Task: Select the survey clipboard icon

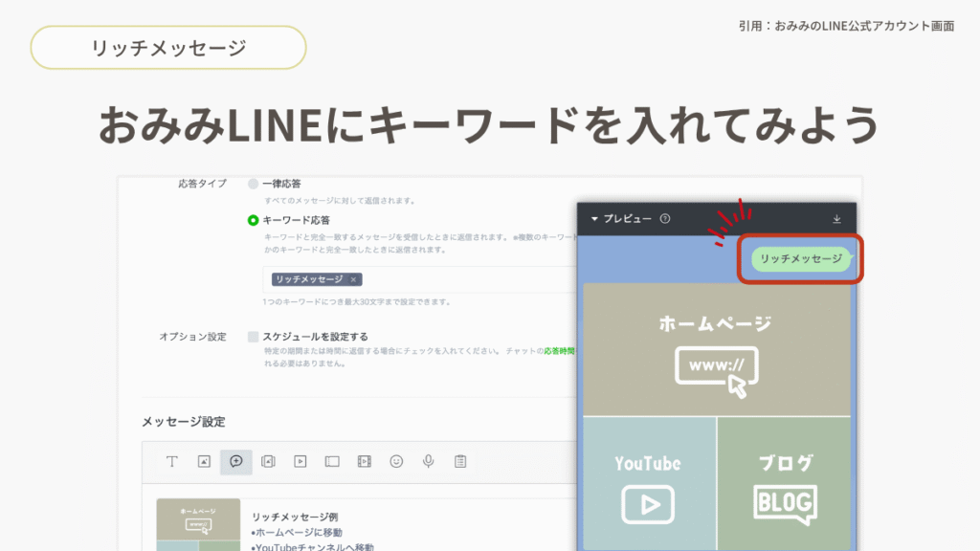Action: (460, 461)
